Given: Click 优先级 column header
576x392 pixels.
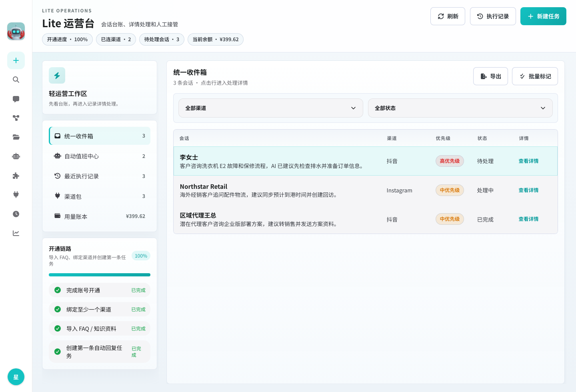Looking at the screenshot, I should [x=443, y=138].
